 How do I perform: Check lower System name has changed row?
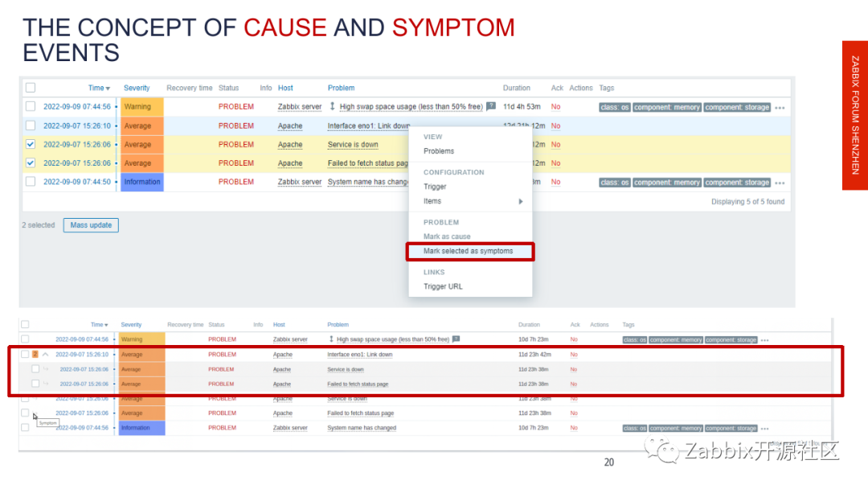[x=25, y=428]
